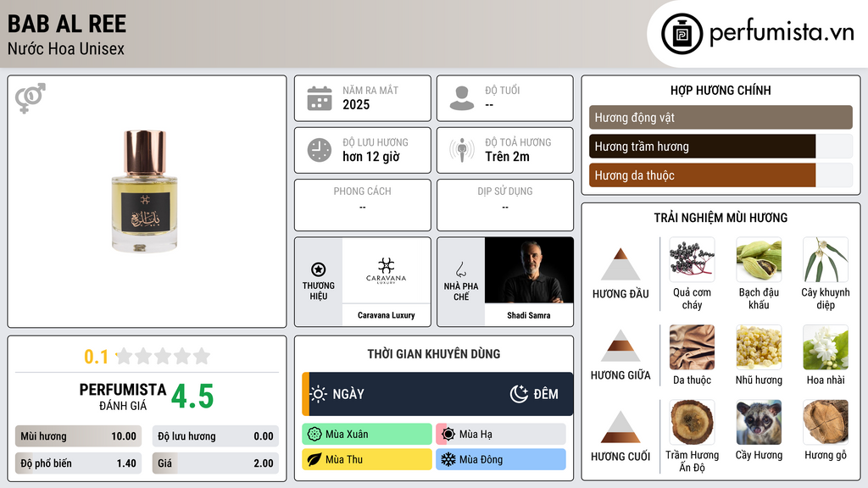Click the person icon beside Độ tuổi
This screenshot has width=868, height=488.
(x=462, y=98)
